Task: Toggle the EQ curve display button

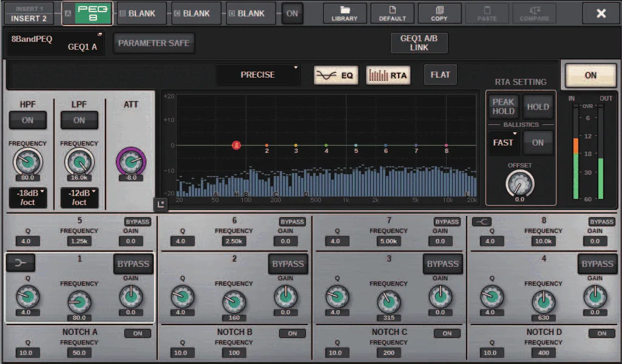Action: click(336, 75)
